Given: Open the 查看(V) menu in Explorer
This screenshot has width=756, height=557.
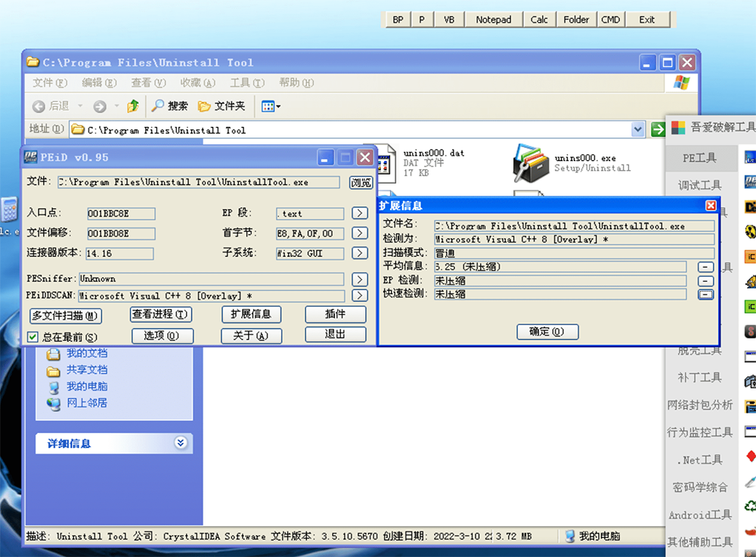Looking at the screenshot, I should click(148, 83).
